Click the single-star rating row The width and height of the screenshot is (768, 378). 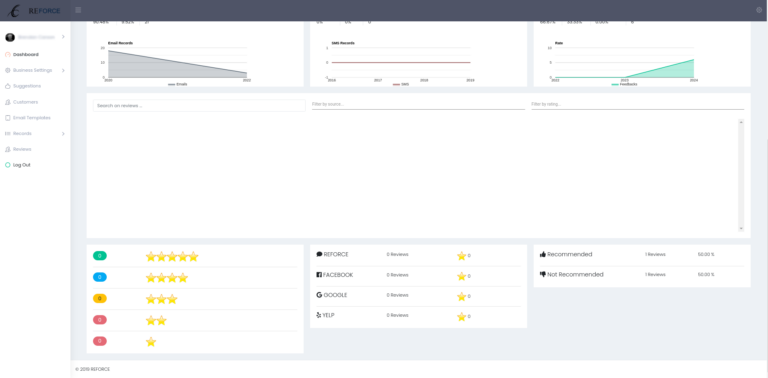click(x=151, y=342)
